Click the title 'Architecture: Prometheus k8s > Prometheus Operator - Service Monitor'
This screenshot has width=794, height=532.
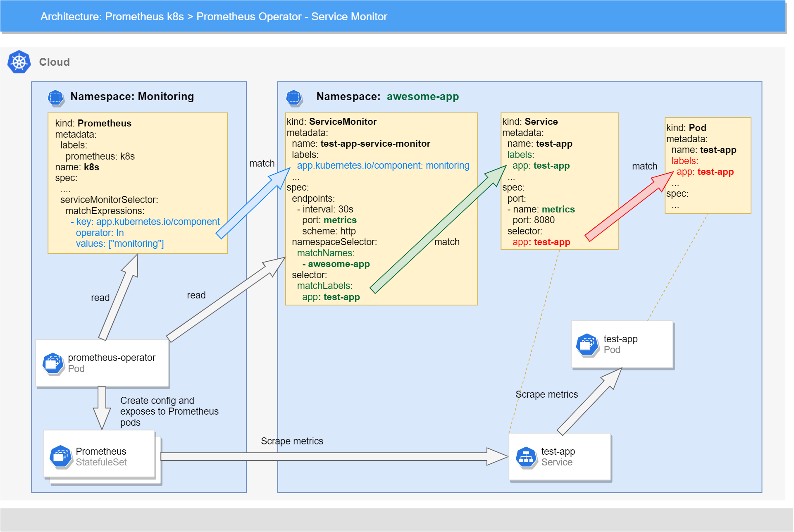[214, 17]
